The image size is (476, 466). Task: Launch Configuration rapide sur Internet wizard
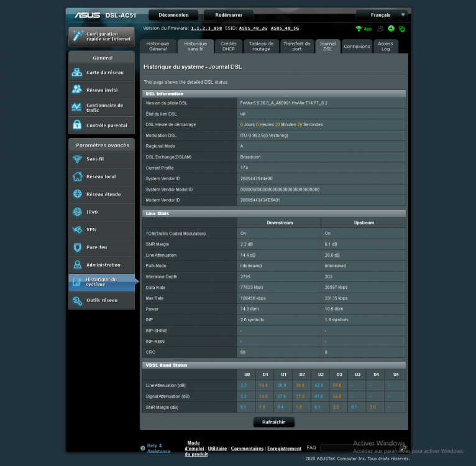(101, 37)
